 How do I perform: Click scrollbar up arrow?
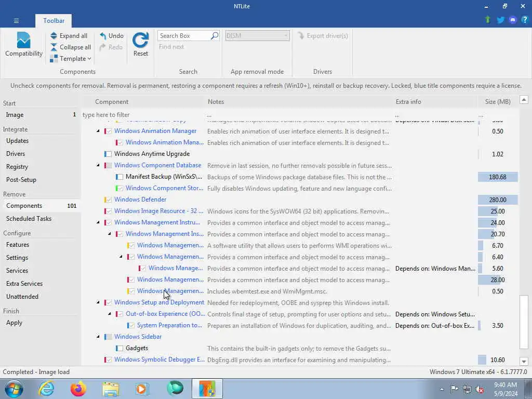524,100
